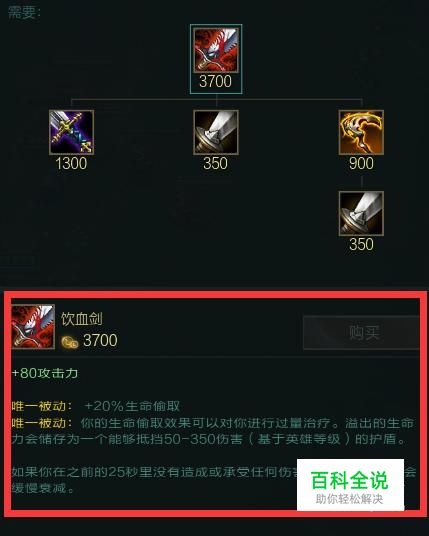Screen dimensions: 429x536
Task: Click the 助你轻松解决 slogan text
Action: tap(349, 499)
